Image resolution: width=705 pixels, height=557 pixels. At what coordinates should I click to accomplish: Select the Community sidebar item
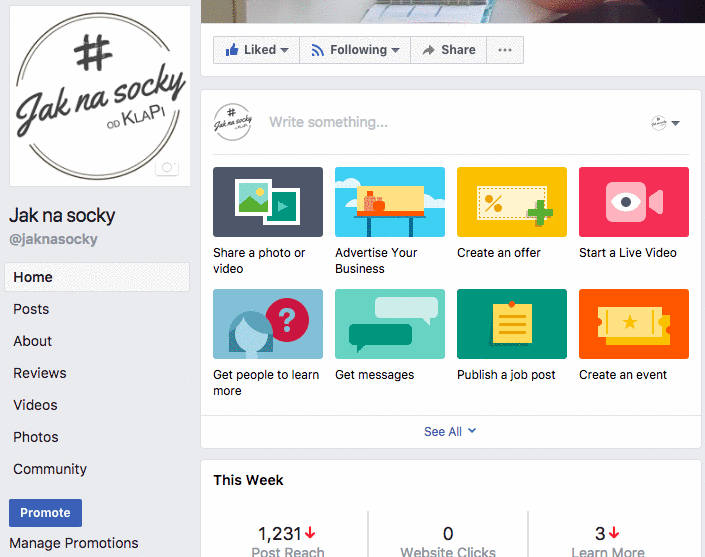[x=50, y=469]
